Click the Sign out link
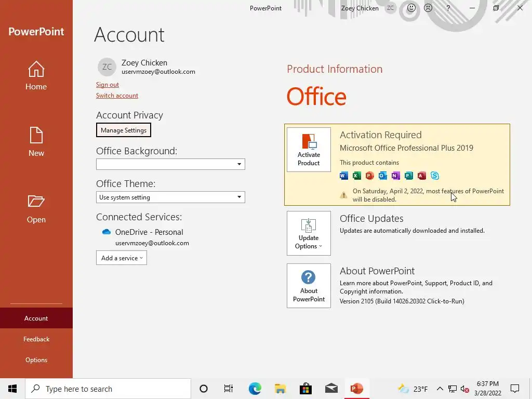 [107, 85]
